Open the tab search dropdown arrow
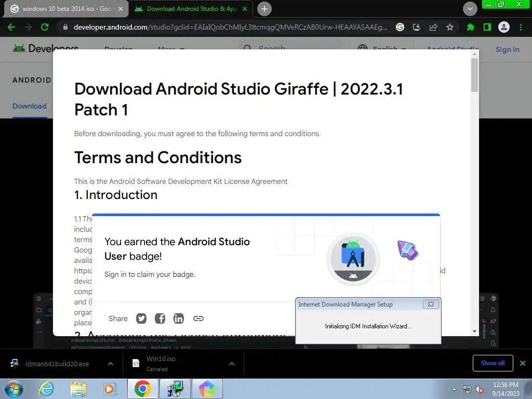This screenshot has width=532, height=399. click(470, 9)
